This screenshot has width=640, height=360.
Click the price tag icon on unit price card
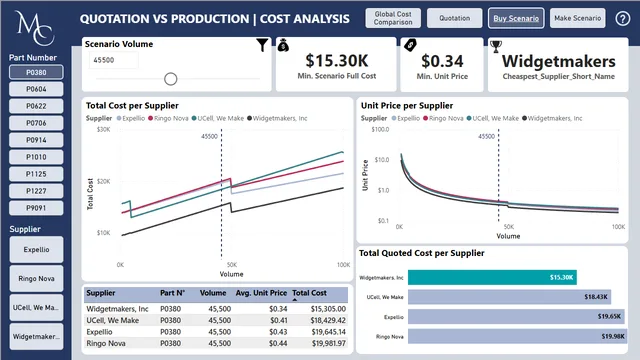[410, 45]
